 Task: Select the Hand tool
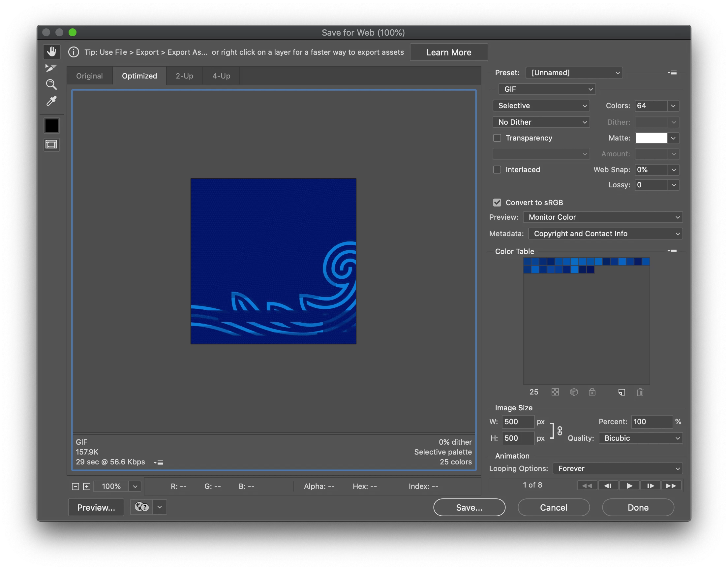[51, 52]
